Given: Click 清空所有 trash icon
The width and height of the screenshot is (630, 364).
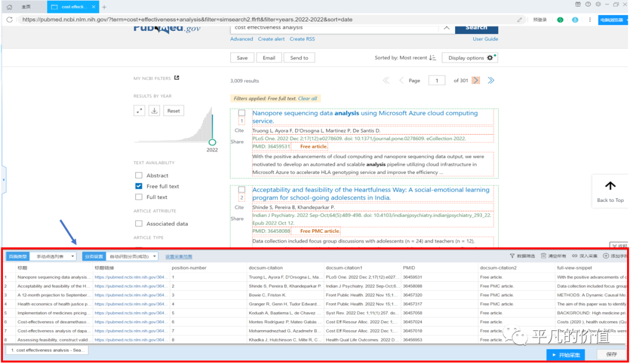Looking at the screenshot, I should [x=543, y=256].
